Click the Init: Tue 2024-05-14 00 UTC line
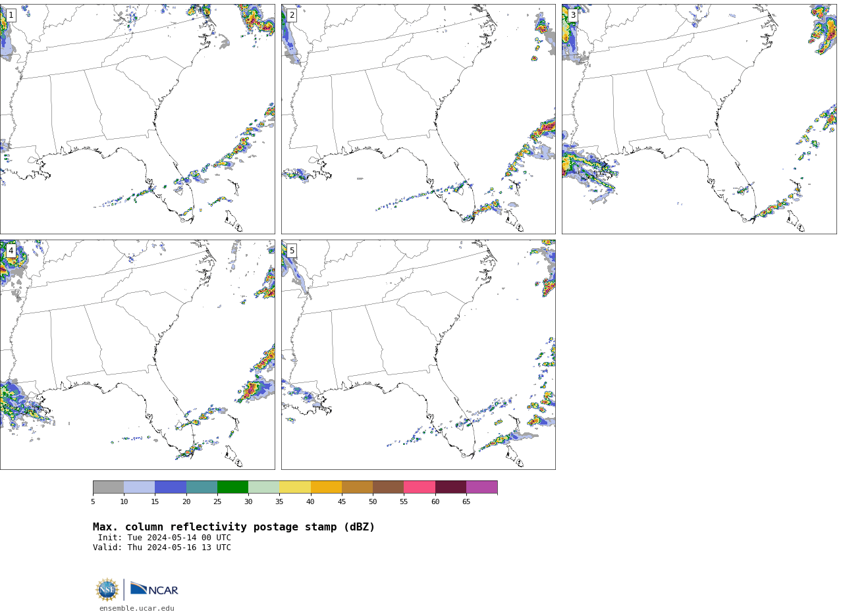The height and width of the screenshot is (616, 843). 165,538
